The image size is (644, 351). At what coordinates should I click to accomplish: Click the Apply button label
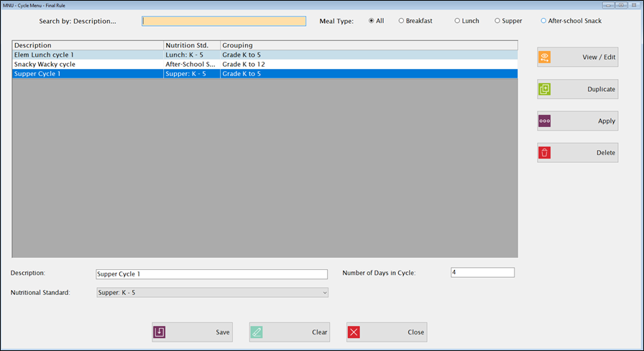(x=606, y=121)
